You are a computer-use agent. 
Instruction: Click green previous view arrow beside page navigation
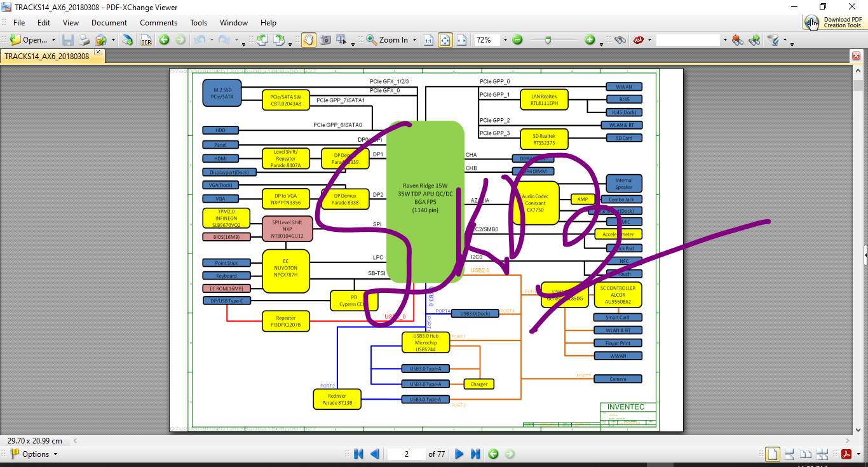point(493,454)
